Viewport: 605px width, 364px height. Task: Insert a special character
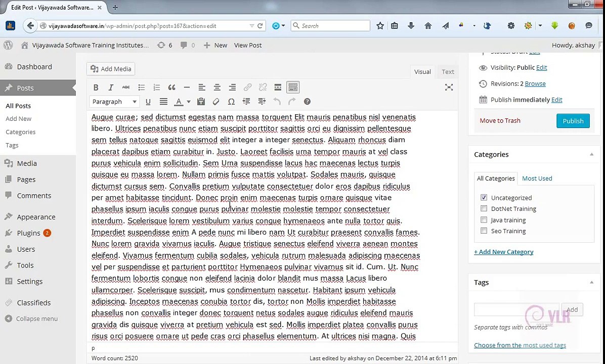pos(231,102)
